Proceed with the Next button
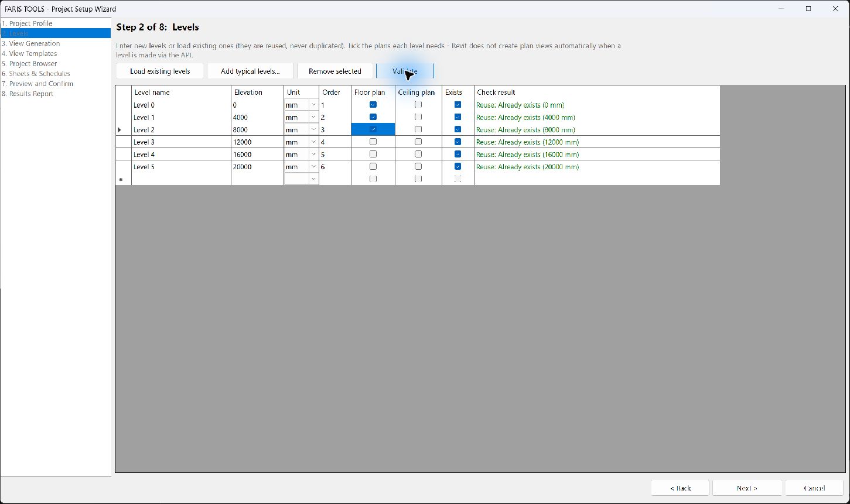 tap(747, 488)
